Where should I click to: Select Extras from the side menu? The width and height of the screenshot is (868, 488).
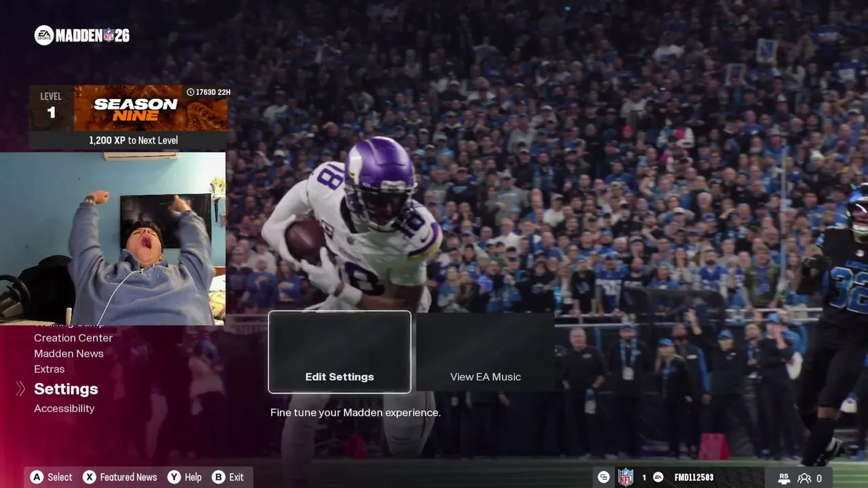(50, 369)
